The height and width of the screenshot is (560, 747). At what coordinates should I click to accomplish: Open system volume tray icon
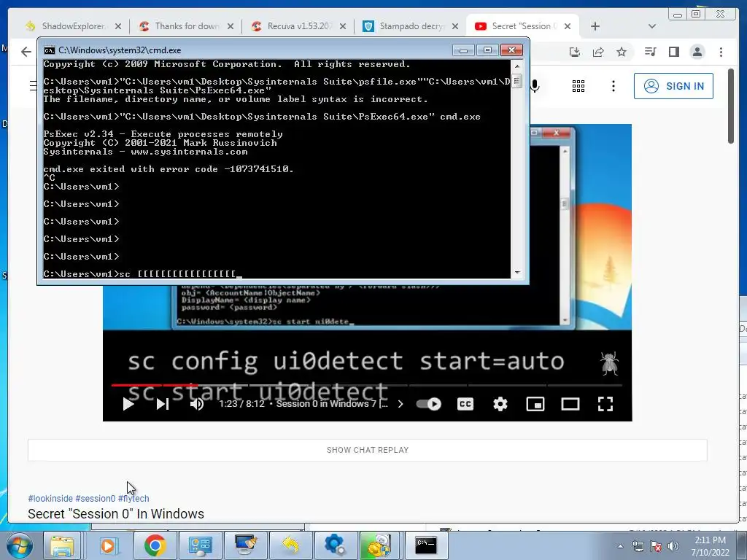pos(673,546)
